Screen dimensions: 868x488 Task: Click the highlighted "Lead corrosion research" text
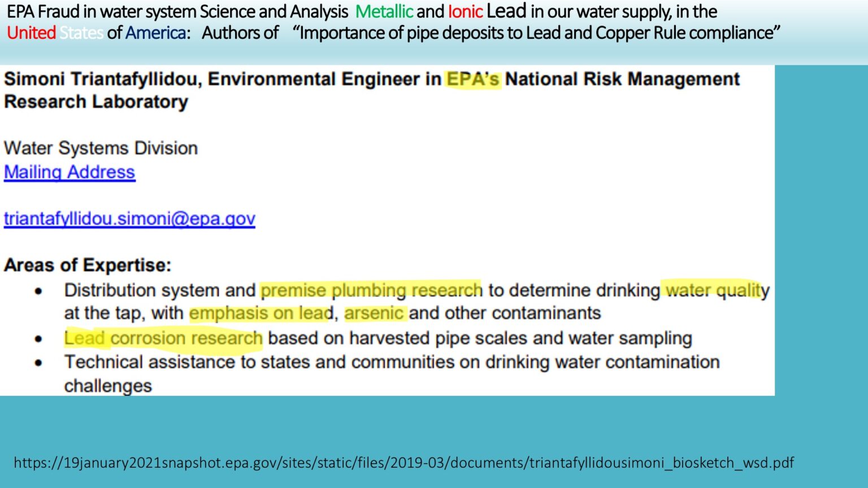click(x=163, y=338)
